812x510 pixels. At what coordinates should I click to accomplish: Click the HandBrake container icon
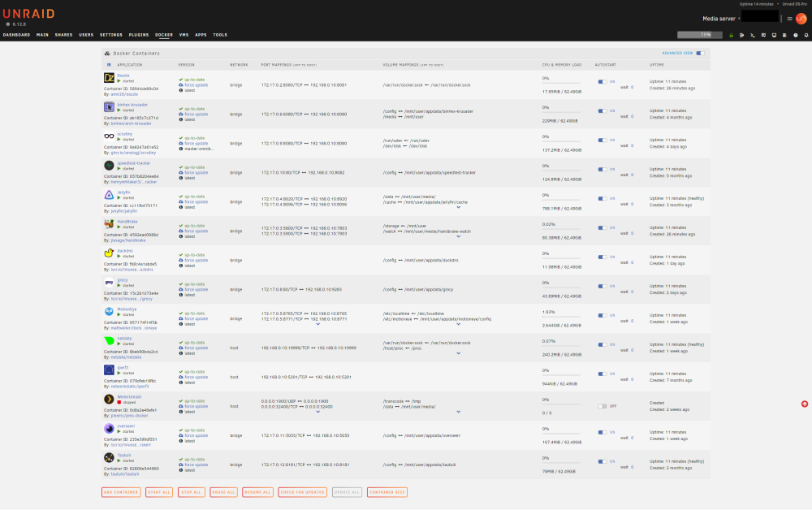tap(109, 223)
